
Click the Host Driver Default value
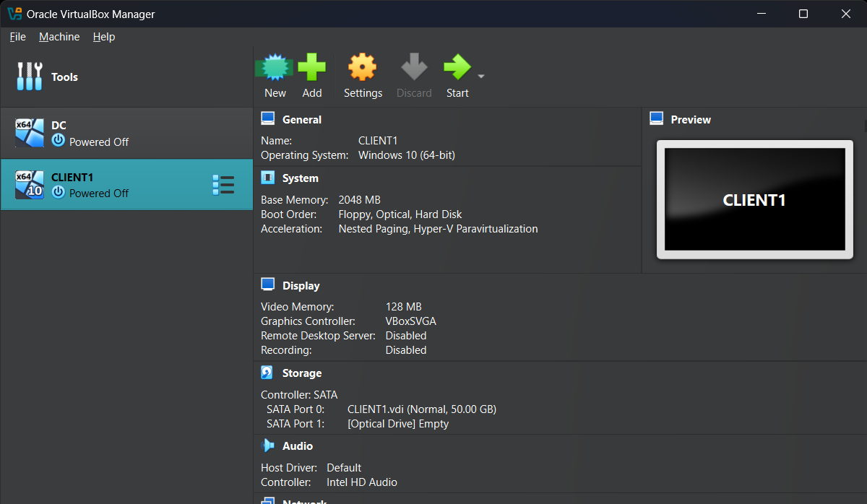click(x=344, y=468)
